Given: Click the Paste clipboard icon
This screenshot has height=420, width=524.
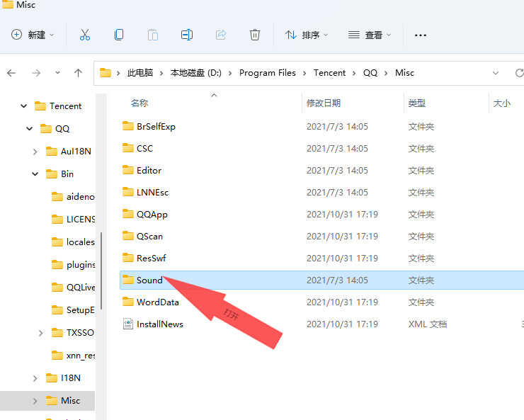Looking at the screenshot, I should (153, 35).
